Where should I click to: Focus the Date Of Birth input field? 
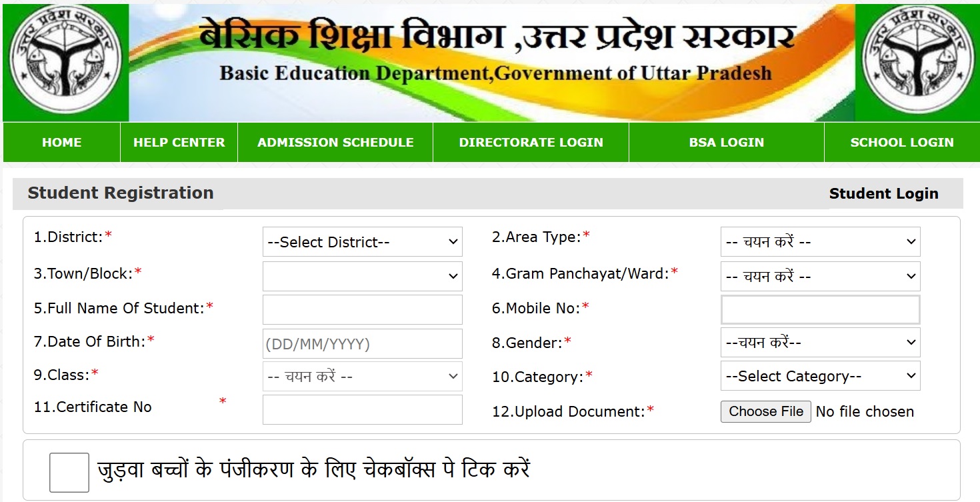click(362, 344)
